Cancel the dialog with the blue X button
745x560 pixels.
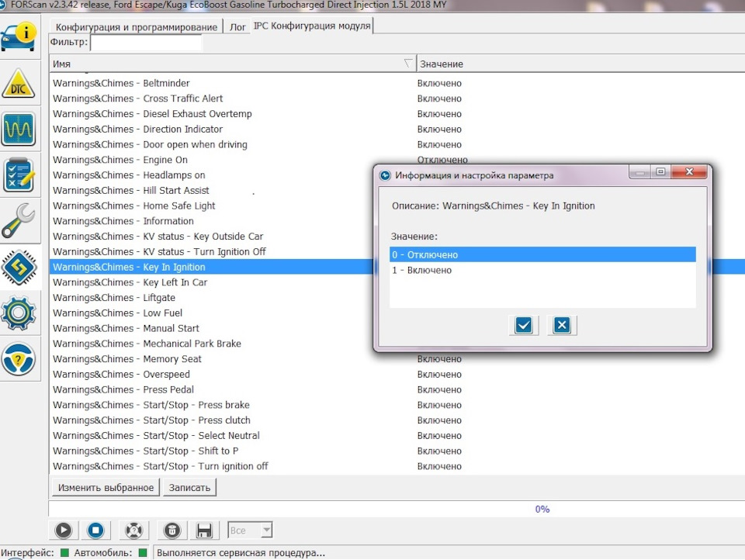click(x=562, y=325)
